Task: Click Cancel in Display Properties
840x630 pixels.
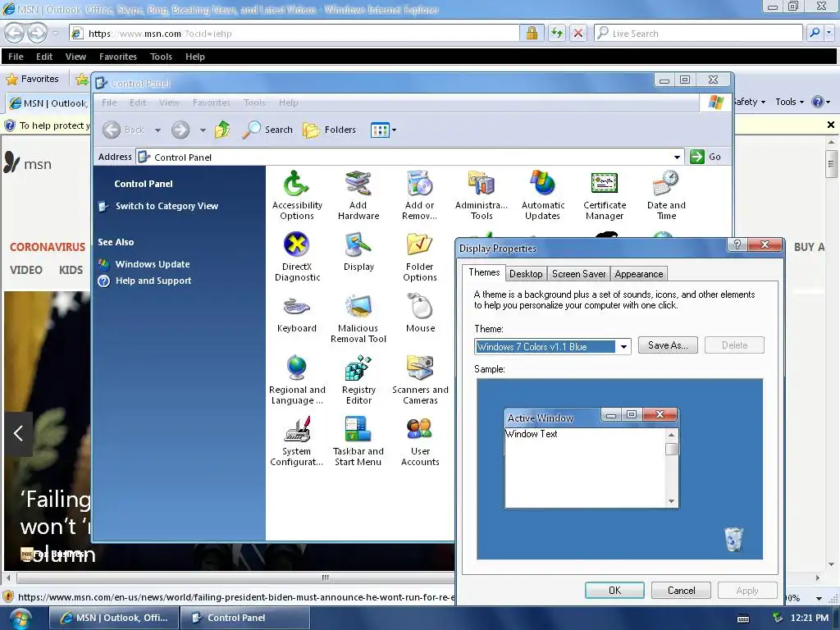Action: [681, 590]
